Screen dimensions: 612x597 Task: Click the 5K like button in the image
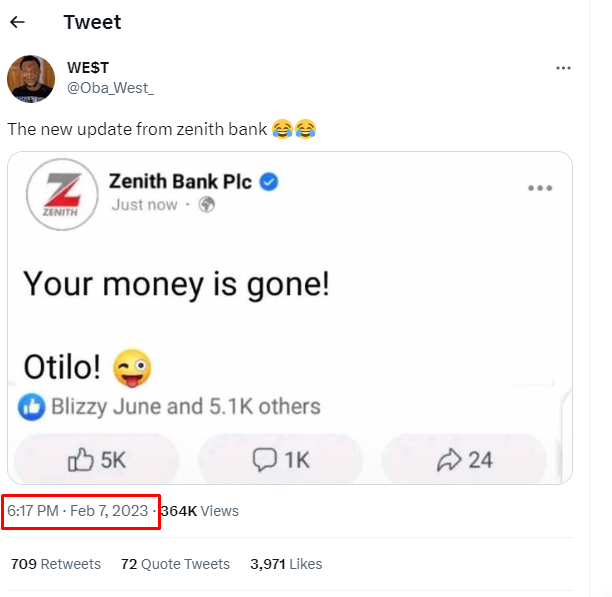[97, 460]
